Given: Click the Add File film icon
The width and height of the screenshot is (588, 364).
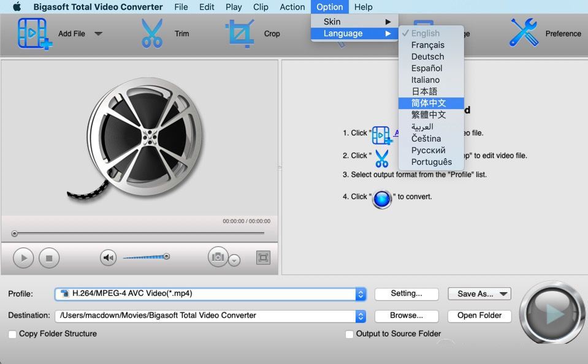Looking at the screenshot, I should click(x=34, y=34).
